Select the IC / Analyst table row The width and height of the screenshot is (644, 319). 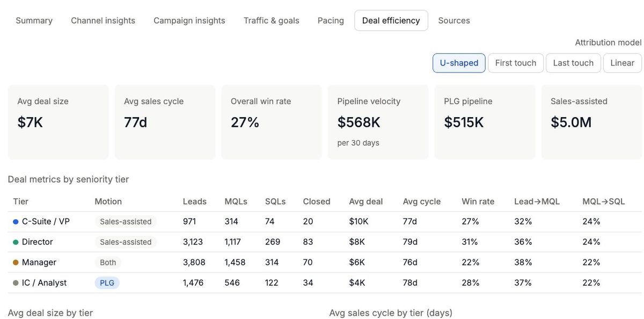click(x=325, y=283)
